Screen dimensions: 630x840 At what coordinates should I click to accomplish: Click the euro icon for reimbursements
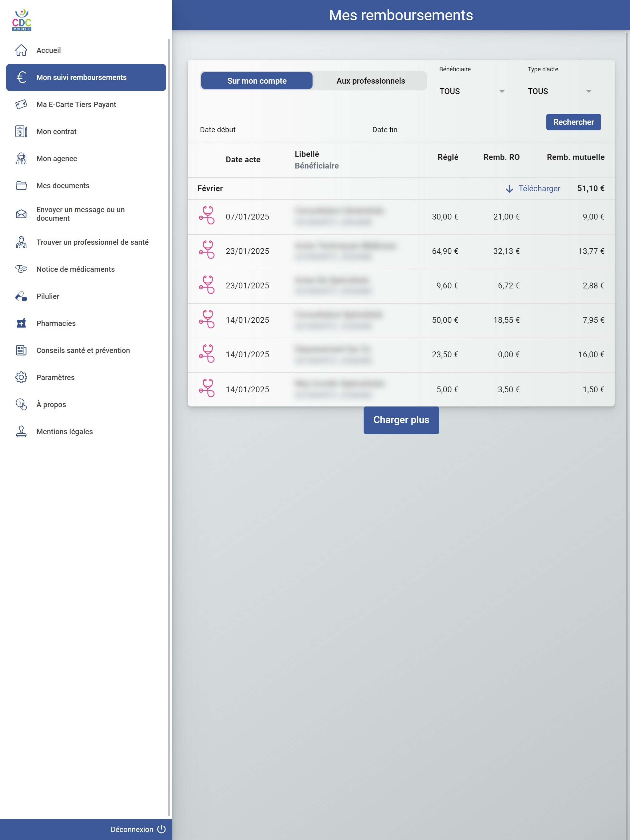[x=21, y=77]
